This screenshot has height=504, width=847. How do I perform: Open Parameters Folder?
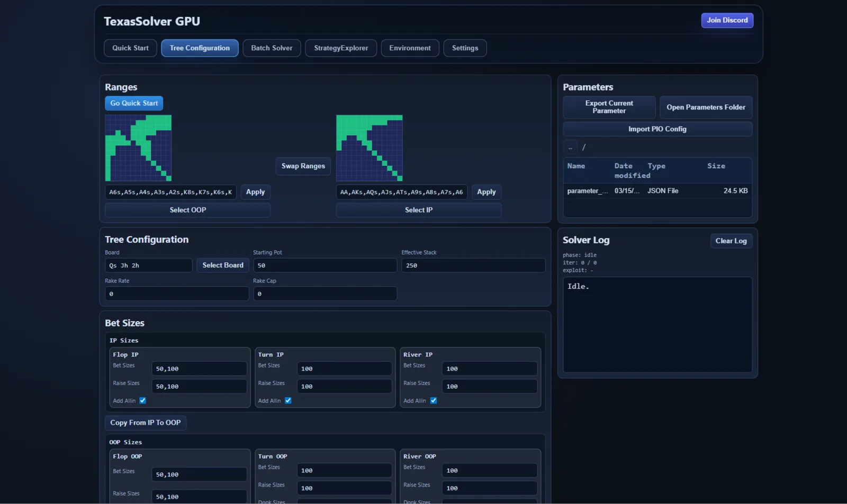coord(706,107)
